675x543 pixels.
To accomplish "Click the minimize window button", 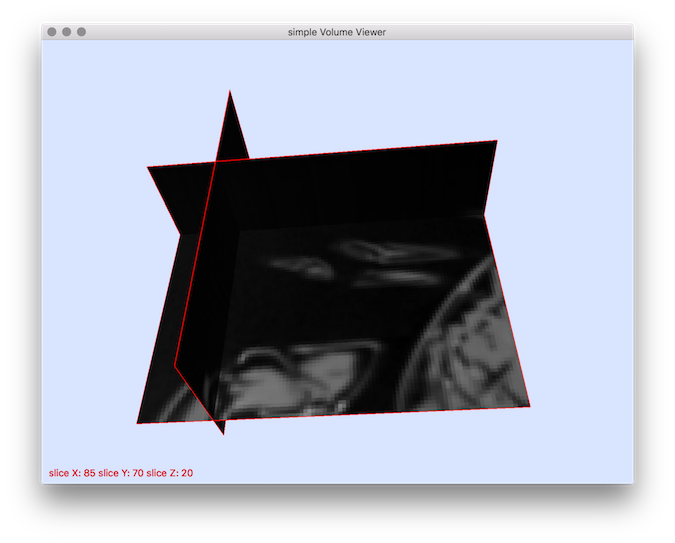I will (67, 32).
